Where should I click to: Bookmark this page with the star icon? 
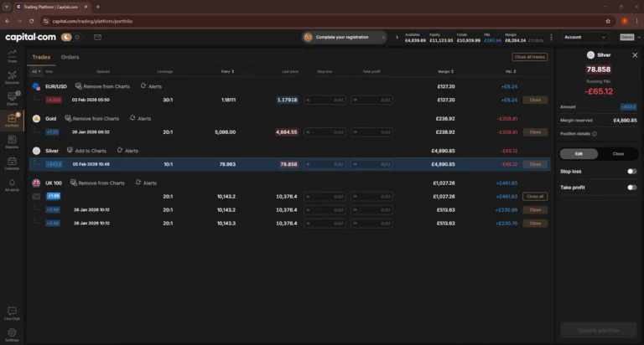608,21
